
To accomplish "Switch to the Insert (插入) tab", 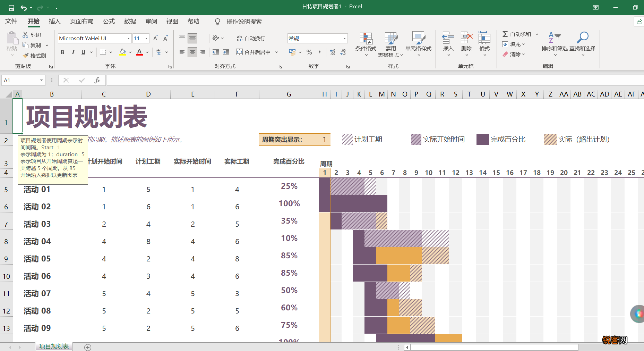I will coord(54,21).
